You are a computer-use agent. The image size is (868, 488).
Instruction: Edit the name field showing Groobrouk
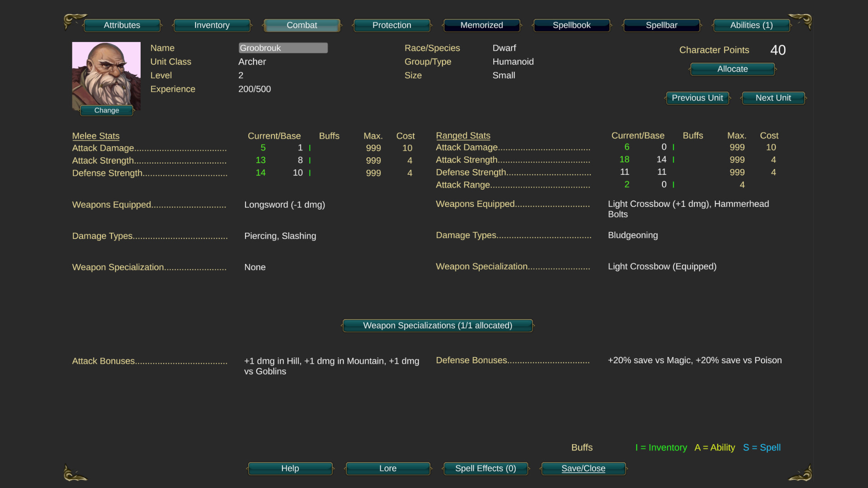tap(283, 48)
